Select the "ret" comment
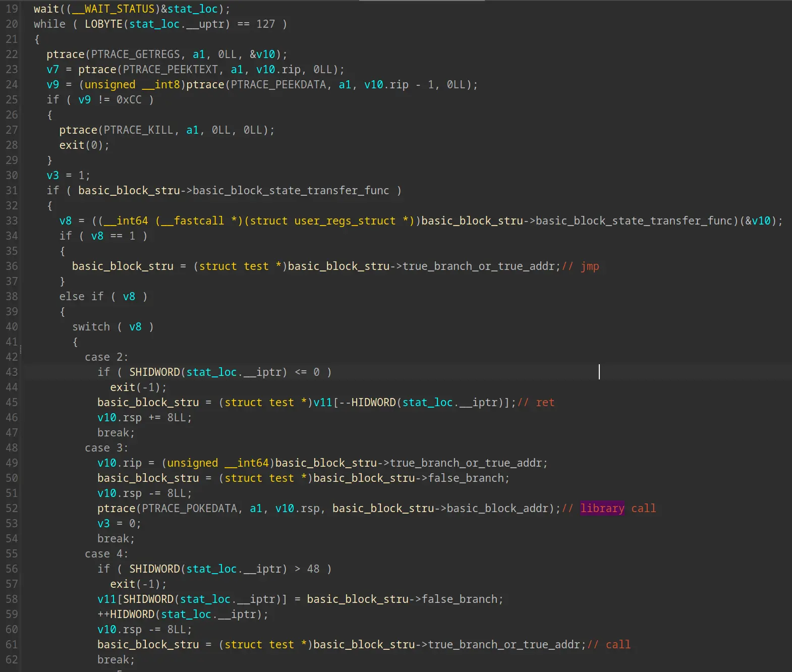 pos(545,403)
